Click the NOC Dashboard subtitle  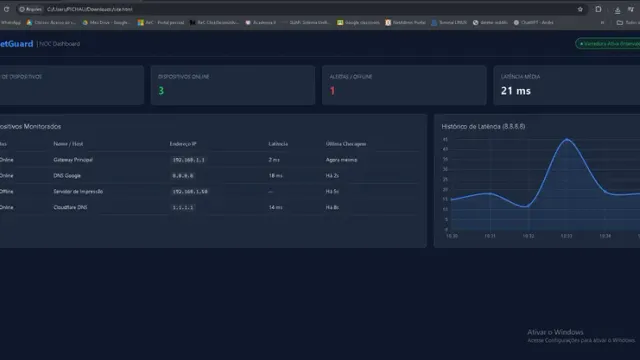point(60,44)
